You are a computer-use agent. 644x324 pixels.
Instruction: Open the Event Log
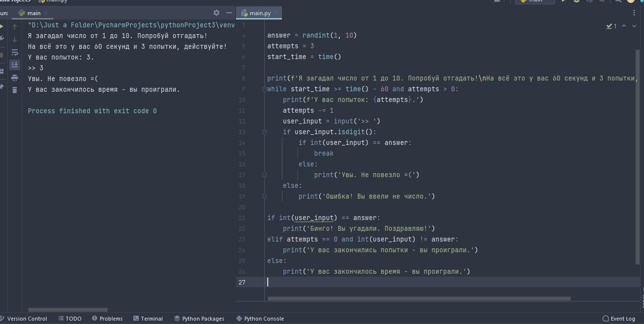619,319
